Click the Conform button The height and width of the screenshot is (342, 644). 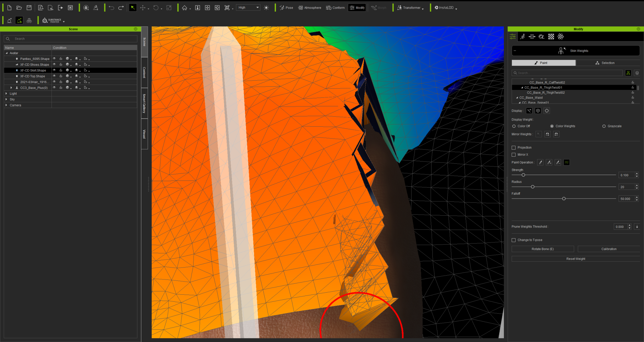coord(335,8)
